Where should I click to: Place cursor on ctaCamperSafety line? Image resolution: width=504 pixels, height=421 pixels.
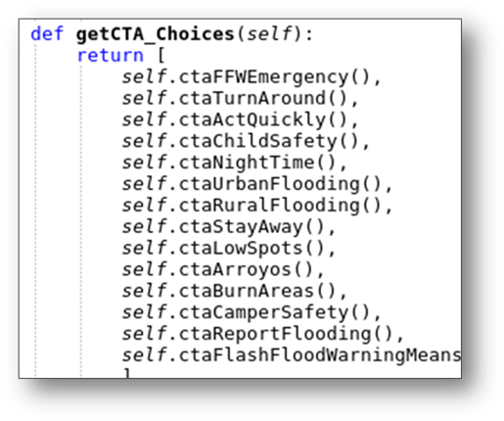pyautogui.click(x=252, y=312)
